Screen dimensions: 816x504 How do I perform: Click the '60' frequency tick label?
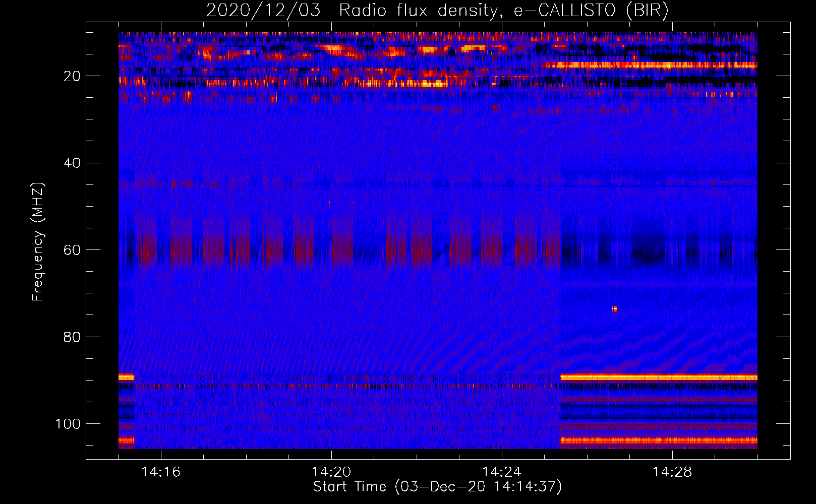point(72,250)
